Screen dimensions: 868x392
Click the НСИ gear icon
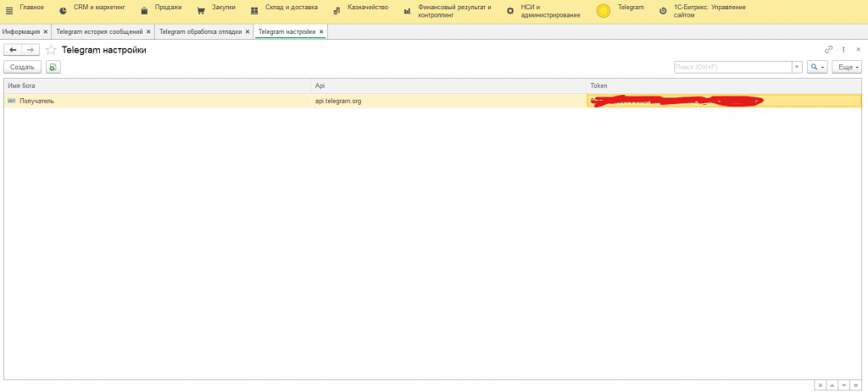click(x=509, y=10)
